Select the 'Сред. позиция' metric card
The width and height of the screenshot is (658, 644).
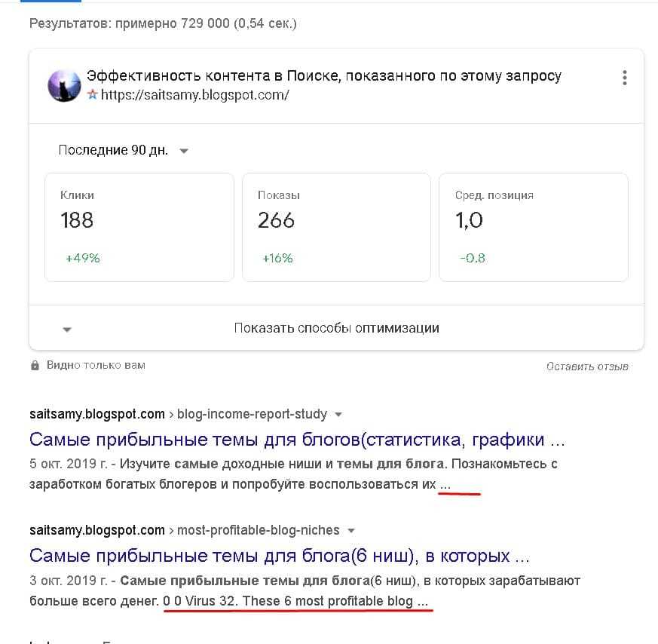(x=533, y=227)
